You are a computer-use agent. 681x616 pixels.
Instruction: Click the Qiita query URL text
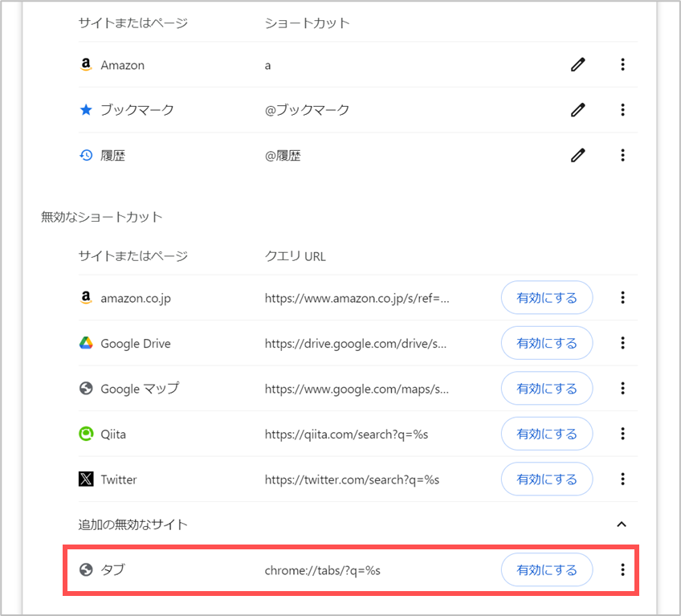[x=346, y=434]
